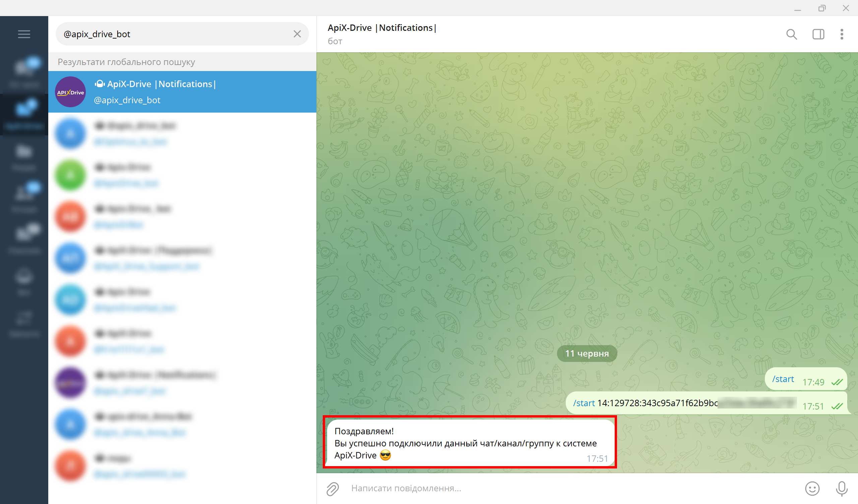Click the attach file paperclip icon

click(333, 488)
